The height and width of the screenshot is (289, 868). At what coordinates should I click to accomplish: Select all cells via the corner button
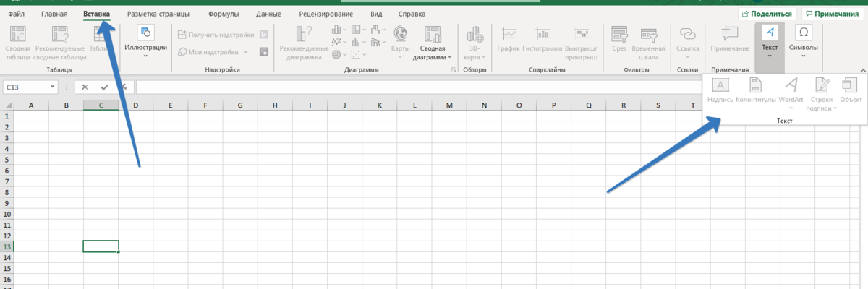7,105
